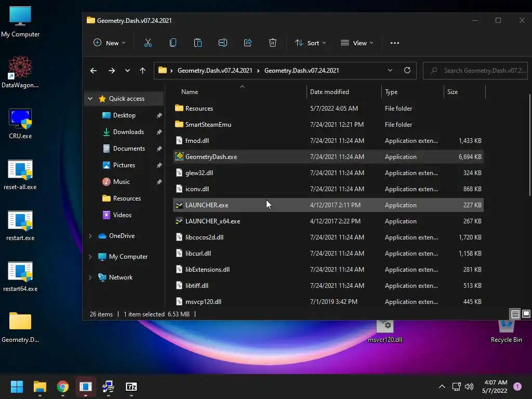Select restart64.exe desktop icon
The width and height of the screenshot is (532, 399).
tap(20, 276)
